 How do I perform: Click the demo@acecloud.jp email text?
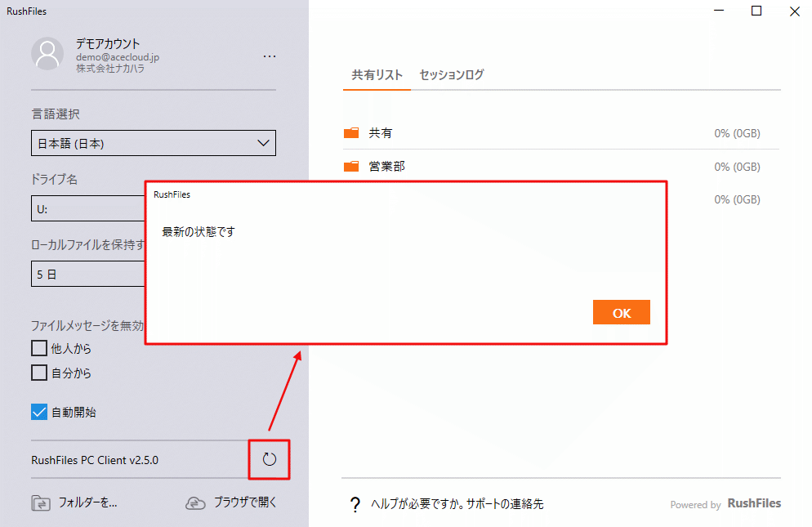tap(118, 57)
